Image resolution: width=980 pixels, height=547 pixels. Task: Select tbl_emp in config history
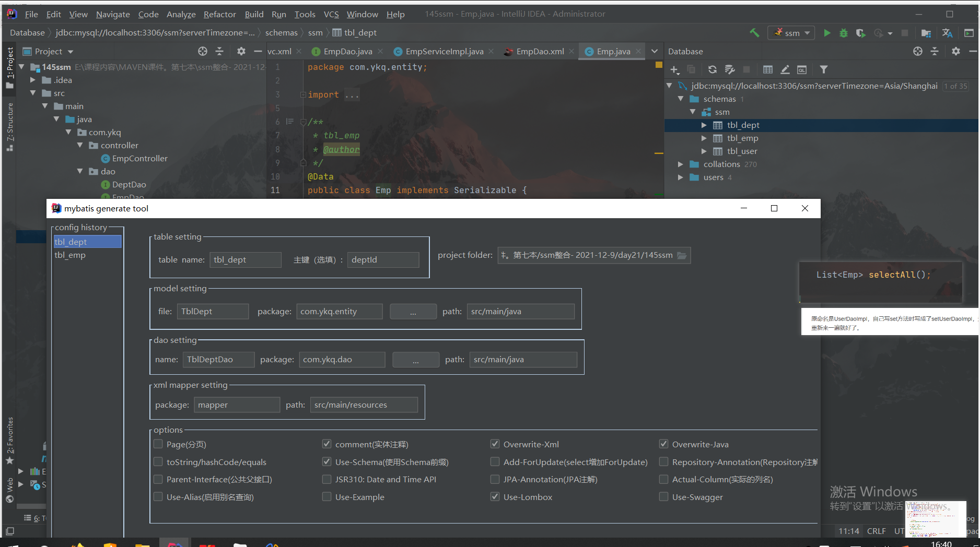[70, 255]
